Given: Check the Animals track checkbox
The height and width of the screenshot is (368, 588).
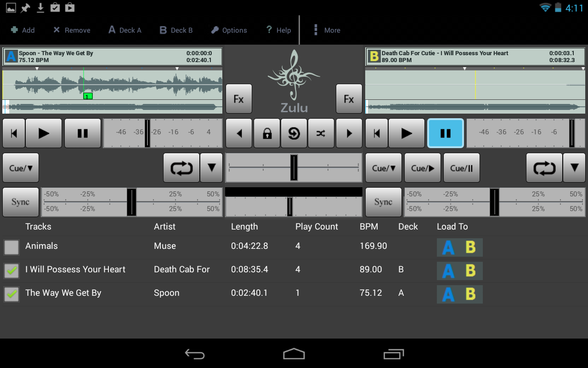Looking at the screenshot, I should click(x=11, y=247).
